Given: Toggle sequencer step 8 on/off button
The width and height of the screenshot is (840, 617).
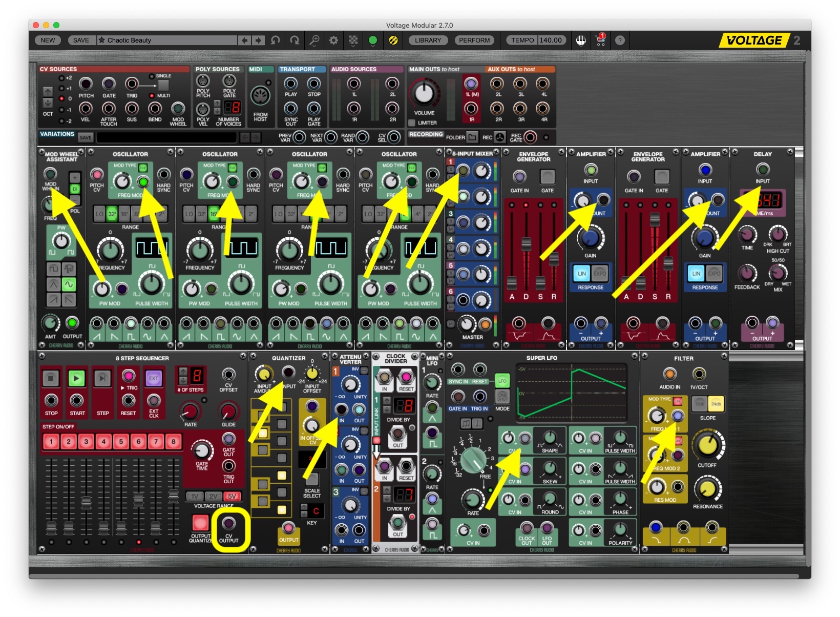Looking at the screenshot, I should tap(173, 441).
